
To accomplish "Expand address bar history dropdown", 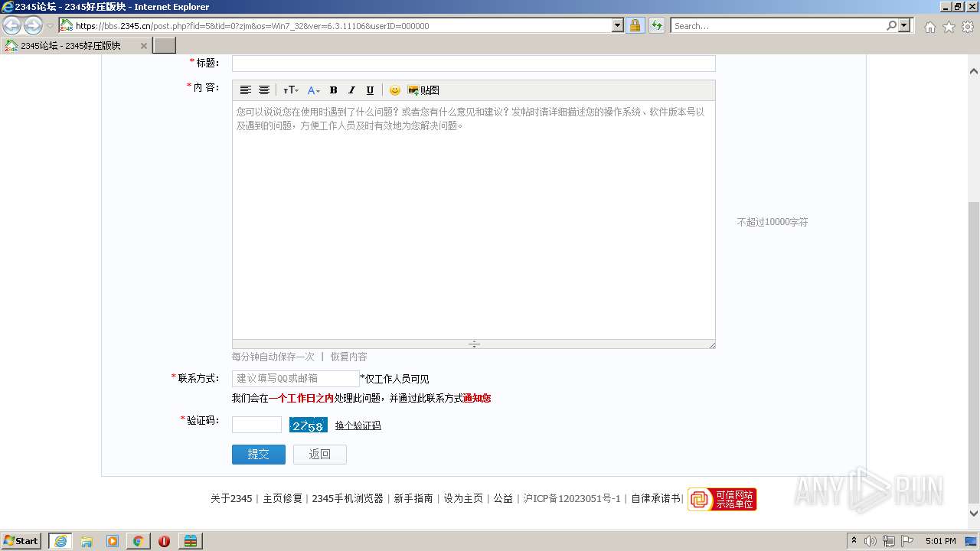I will coord(618,25).
